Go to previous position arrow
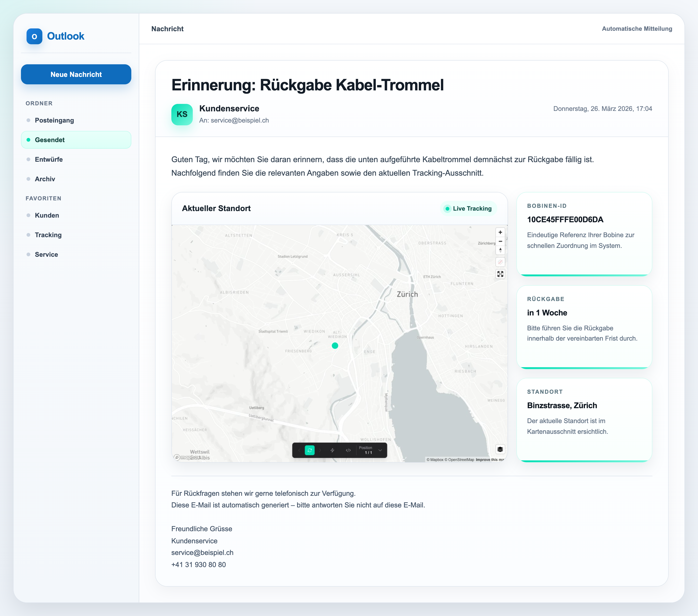This screenshot has width=698, height=616. point(299,450)
